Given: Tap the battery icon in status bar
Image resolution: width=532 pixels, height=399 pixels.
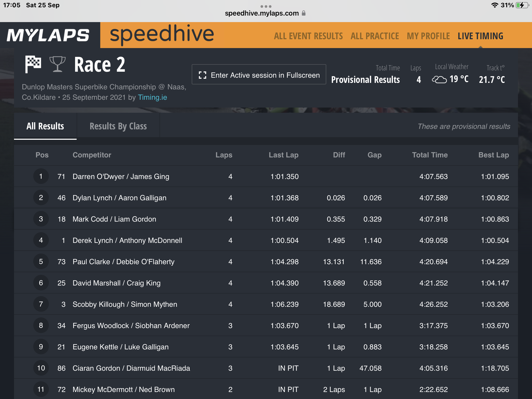Looking at the screenshot, I should coord(522,5).
